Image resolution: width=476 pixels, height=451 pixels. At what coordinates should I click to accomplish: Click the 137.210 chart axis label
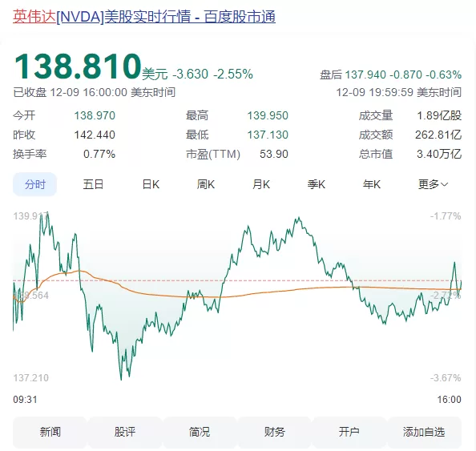(30, 378)
